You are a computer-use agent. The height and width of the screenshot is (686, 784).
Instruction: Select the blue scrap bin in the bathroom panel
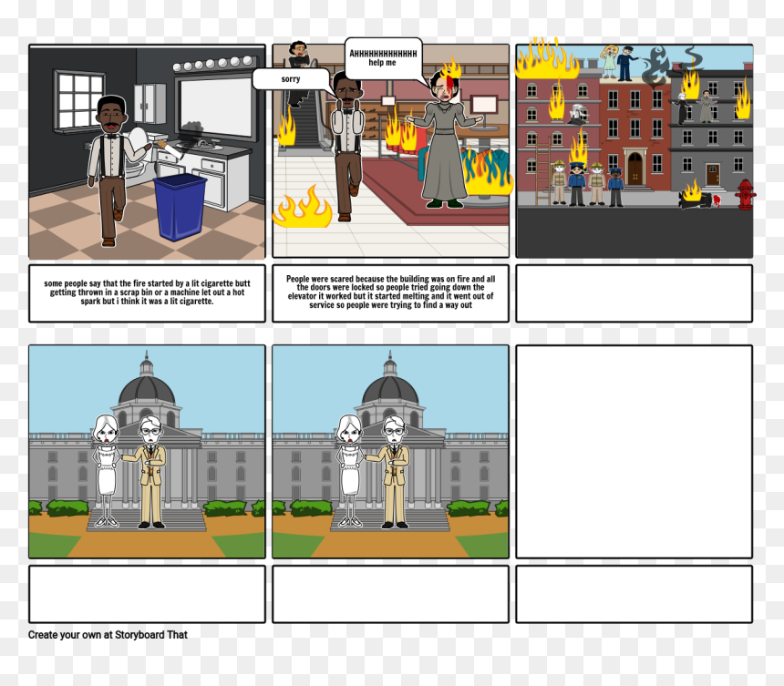pyautogui.click(x=180, y=207)
